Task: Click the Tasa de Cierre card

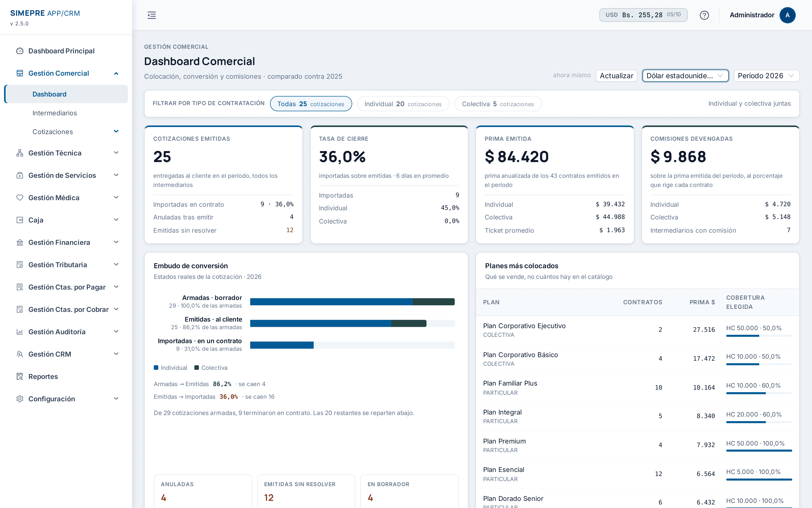Action: tap(389, 184)
